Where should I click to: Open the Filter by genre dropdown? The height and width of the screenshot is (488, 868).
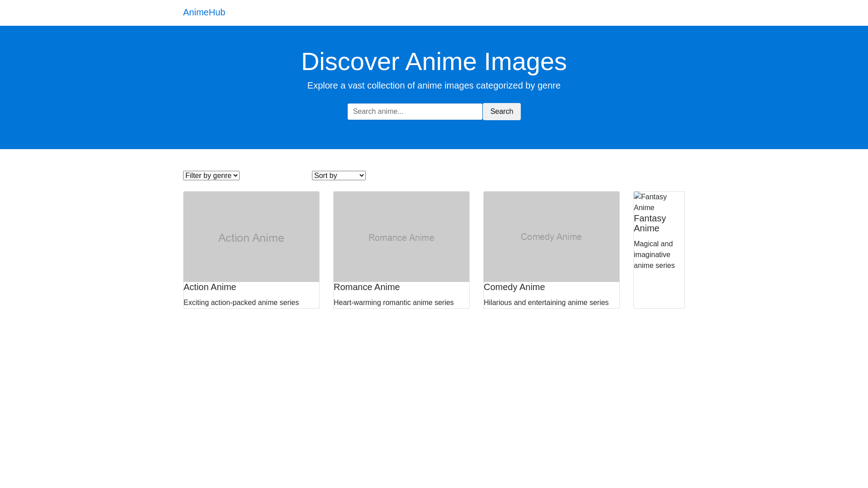coord(211,175)
